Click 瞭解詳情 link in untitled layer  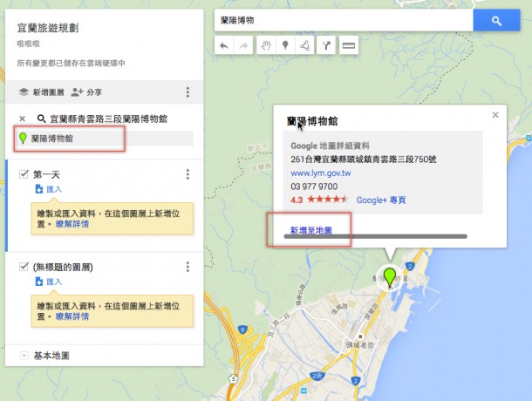[72, 316]
